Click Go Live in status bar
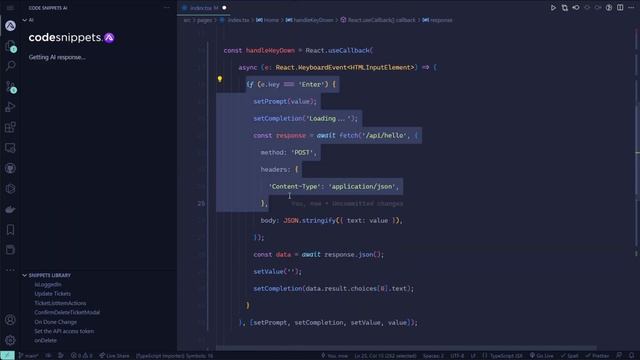 [542, 356]
